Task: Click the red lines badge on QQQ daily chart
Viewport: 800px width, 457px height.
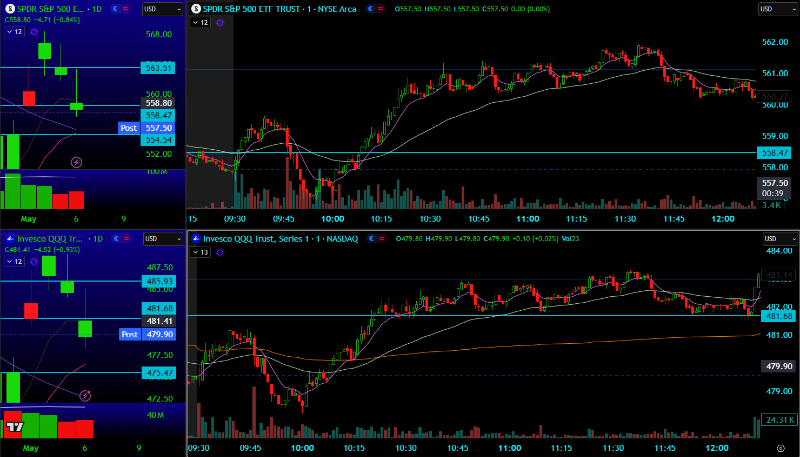Action: [x=126, y=238]
